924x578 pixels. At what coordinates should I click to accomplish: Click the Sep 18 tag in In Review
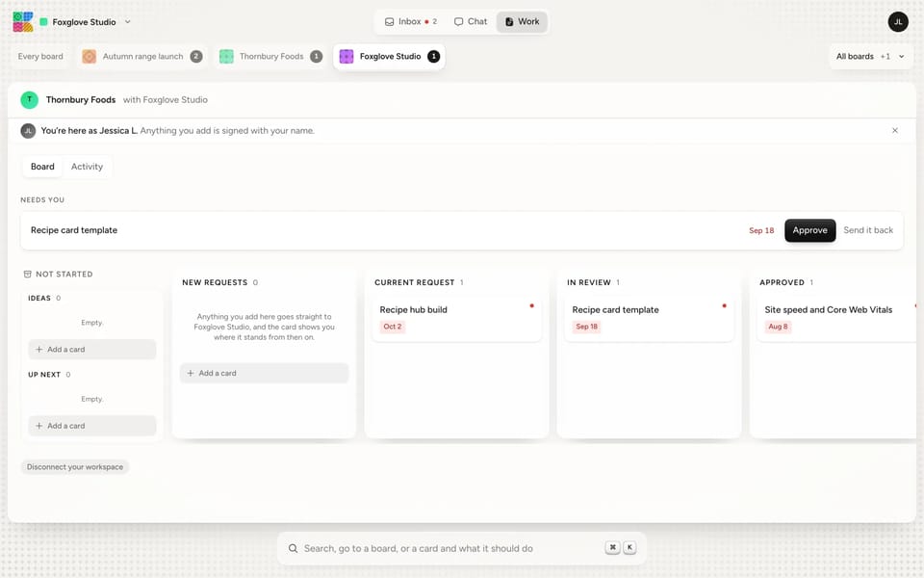[x=586, y=327]
